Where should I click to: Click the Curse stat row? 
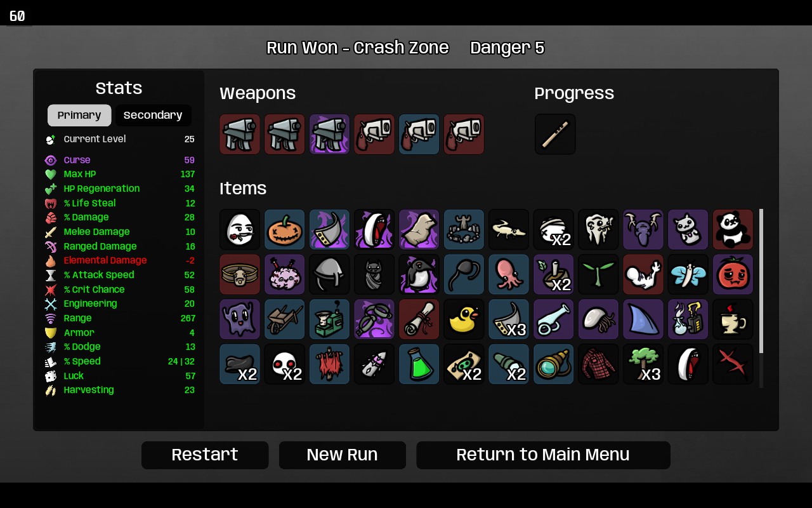[x=119, y=160]
